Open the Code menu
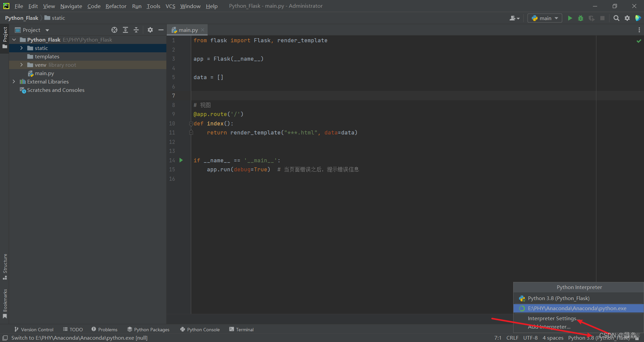The width and height of the screenshot is (644, 342). click(94, 6)
